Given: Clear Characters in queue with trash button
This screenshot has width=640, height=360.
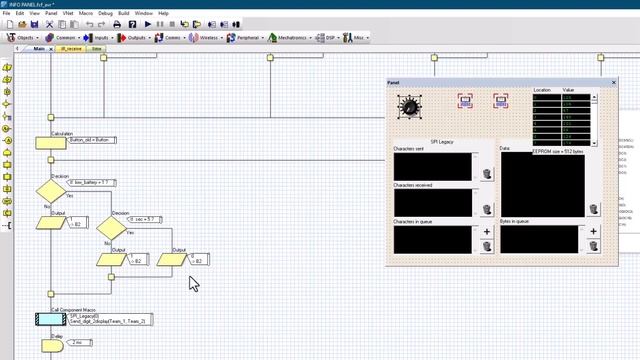Looking at the screenshot, I should pos(487,246).
